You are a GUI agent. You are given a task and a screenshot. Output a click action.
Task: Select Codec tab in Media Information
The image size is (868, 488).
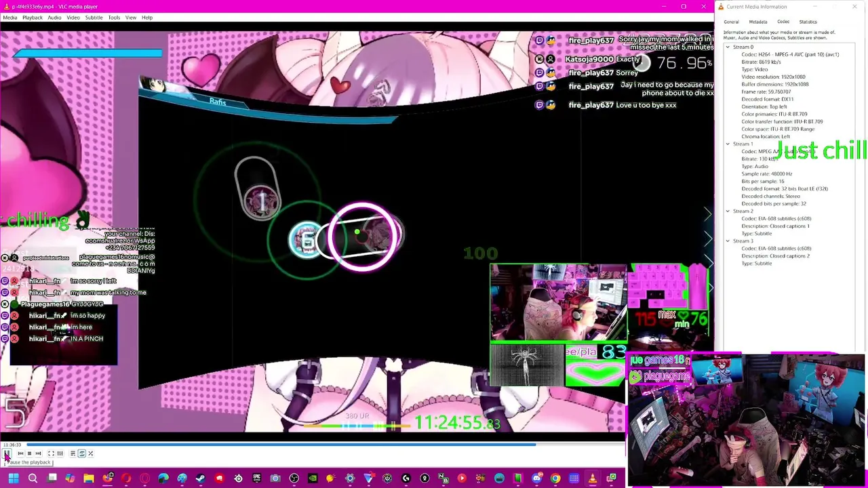[783, 22]
